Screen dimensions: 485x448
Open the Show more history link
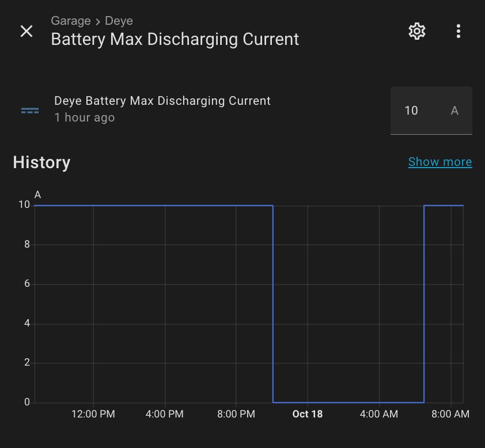point(439,162)
